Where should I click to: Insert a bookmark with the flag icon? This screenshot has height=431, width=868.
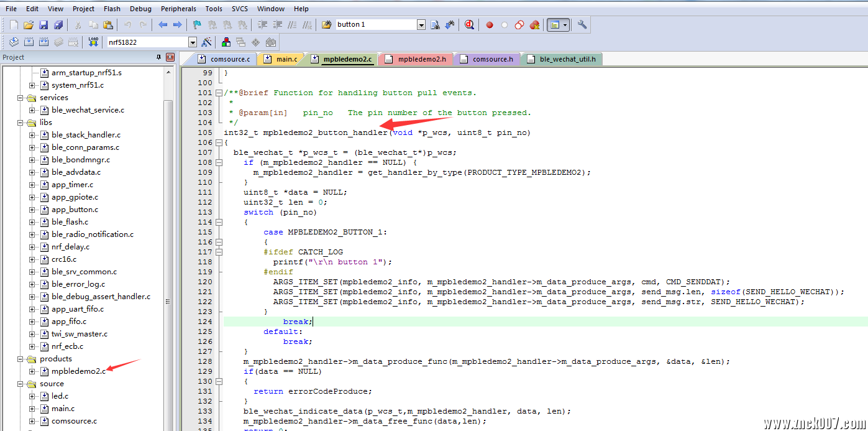tap(198, 25)
